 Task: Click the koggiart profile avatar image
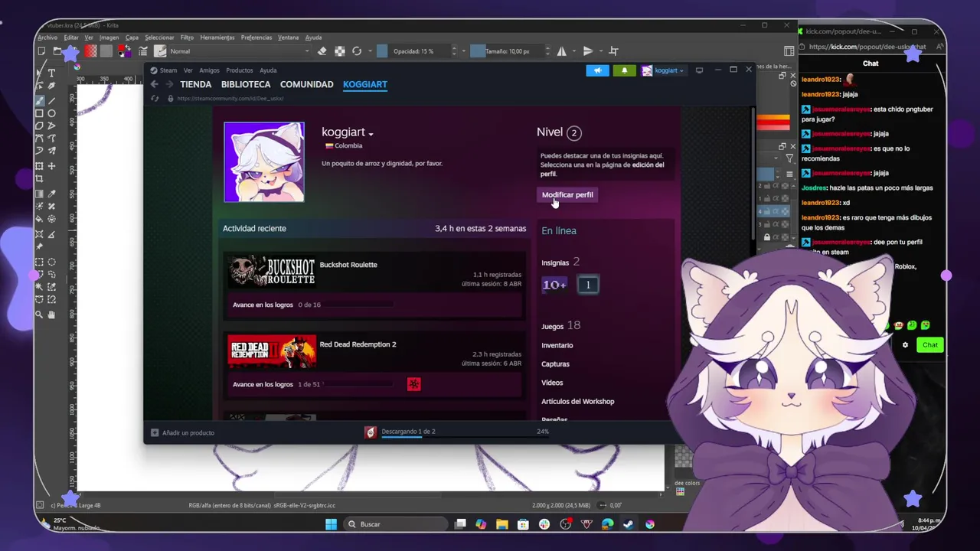[x=264, y=162]
